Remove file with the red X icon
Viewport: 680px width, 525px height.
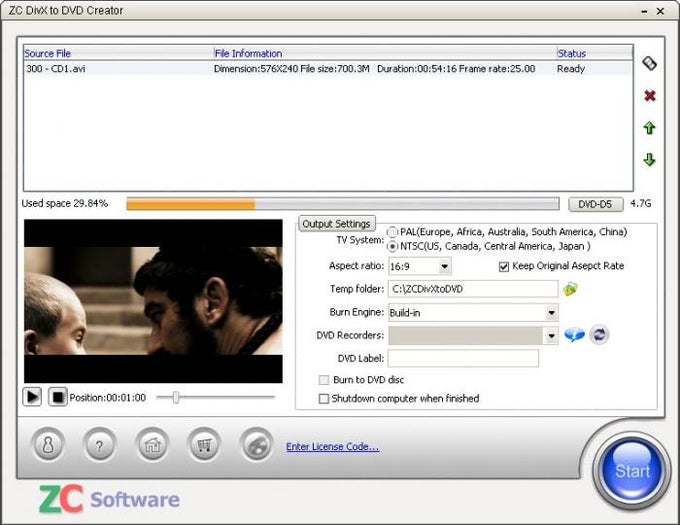pyautogui.click(x=649, y=95)
